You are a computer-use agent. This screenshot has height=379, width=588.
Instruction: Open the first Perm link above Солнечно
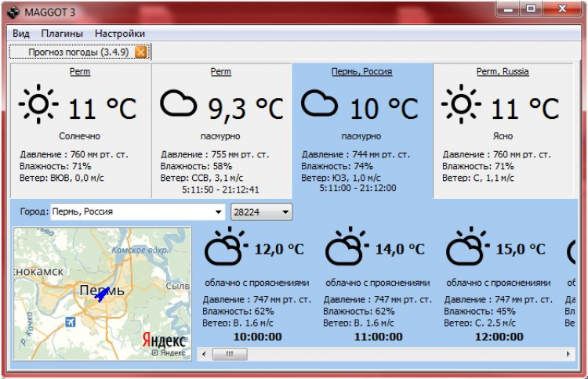(80, 71)
